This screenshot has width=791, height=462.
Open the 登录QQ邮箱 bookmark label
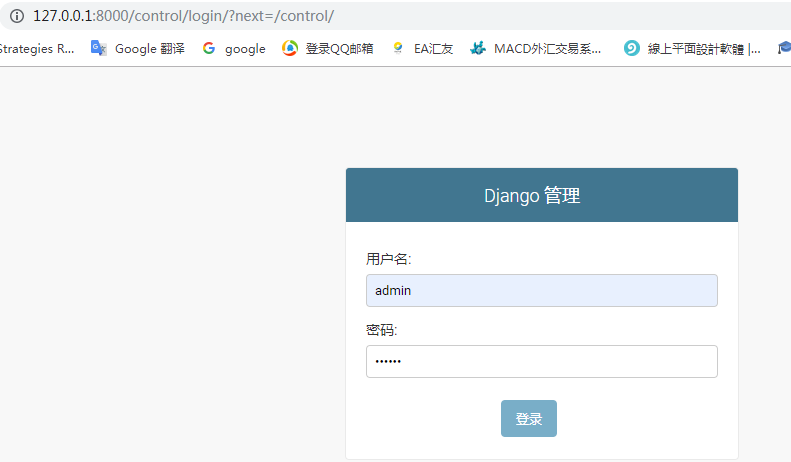[x=340, y=49]
